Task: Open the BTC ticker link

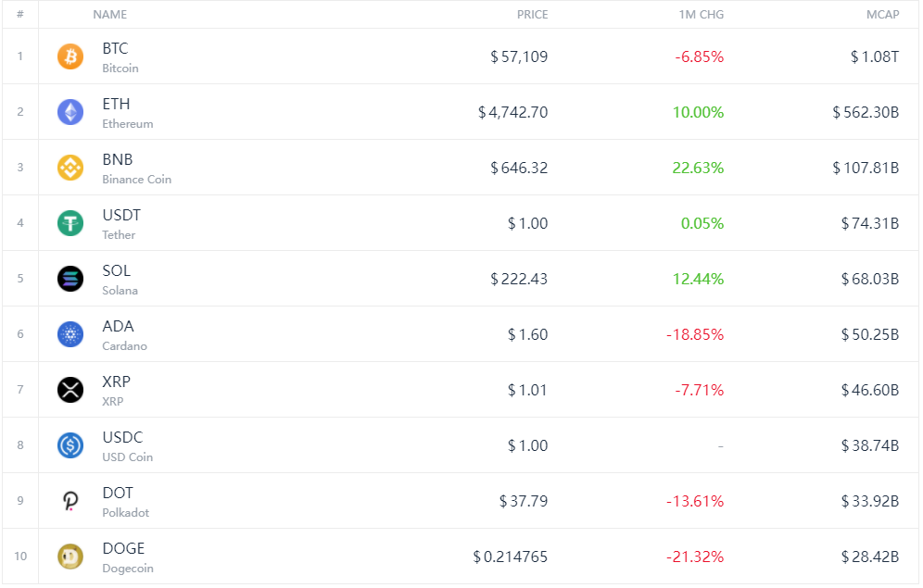Action: coord(116,48)
